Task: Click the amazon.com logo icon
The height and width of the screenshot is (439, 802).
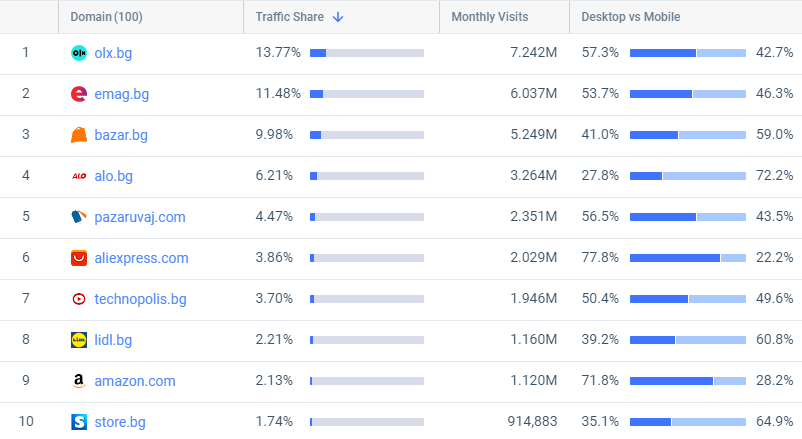Action: click(x=79, y=381)
